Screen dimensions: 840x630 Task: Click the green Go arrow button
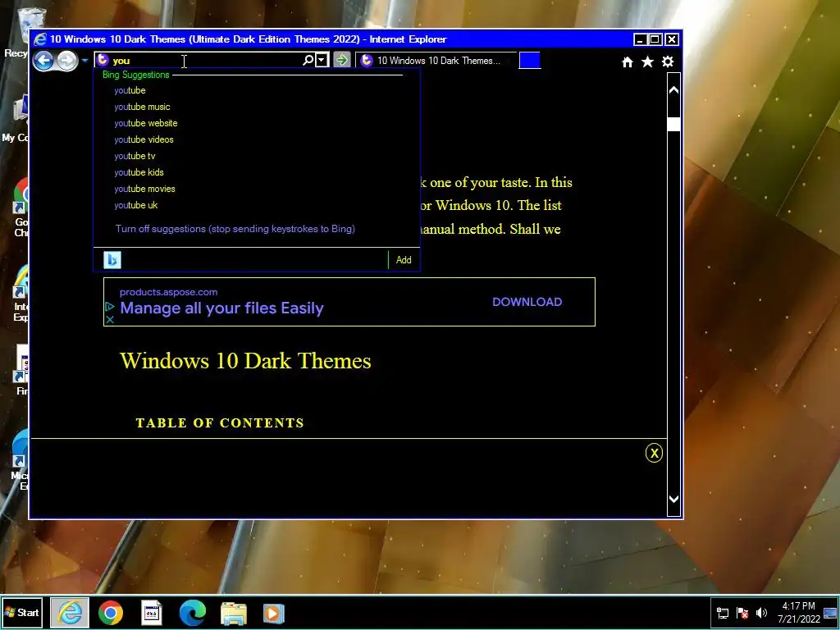342,59
